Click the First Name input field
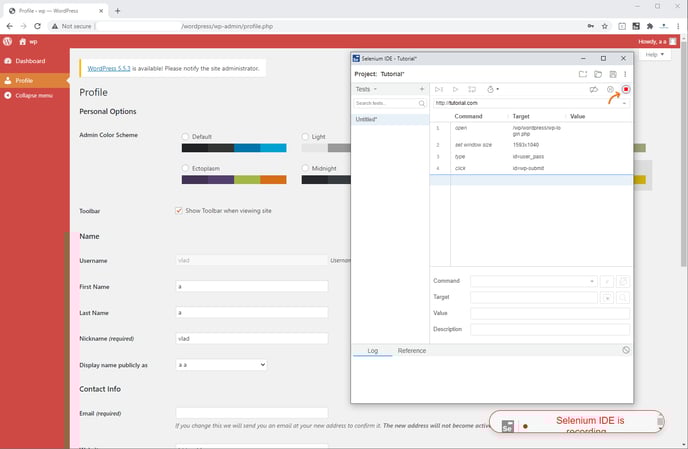This screenshot has width=688, height=449. 252,286
